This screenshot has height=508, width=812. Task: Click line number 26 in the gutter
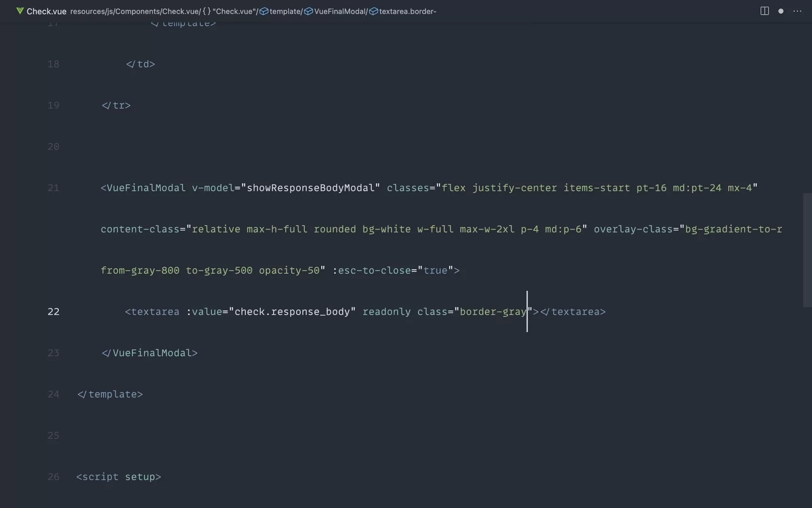point(54,477)
